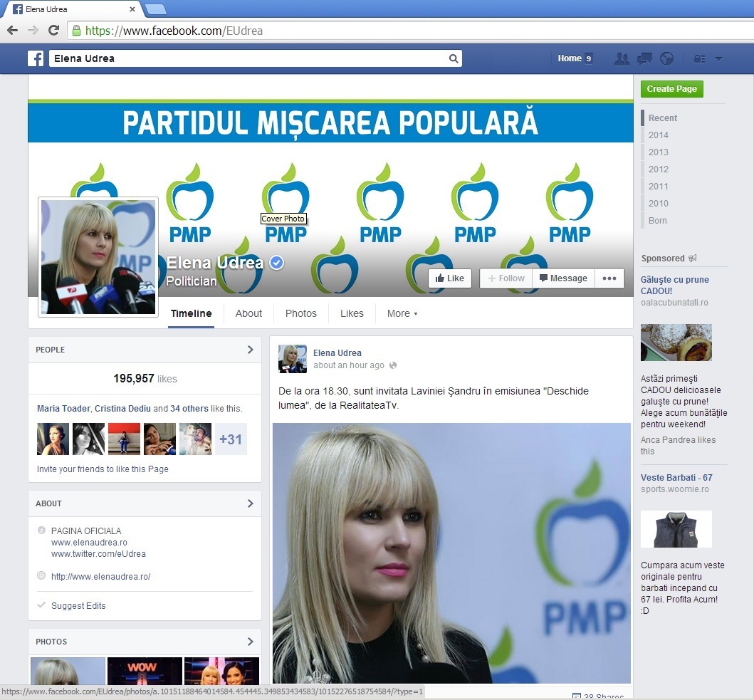Image resolution: width=754 pixels, height=700 pixels.
Task: Open the http://www.elenaudrea.ro/ link
Action: click(x=101, y=576)
